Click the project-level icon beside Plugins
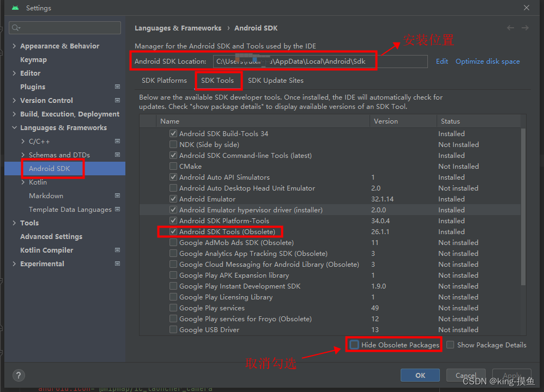544x392 pixels. point(118,87)
